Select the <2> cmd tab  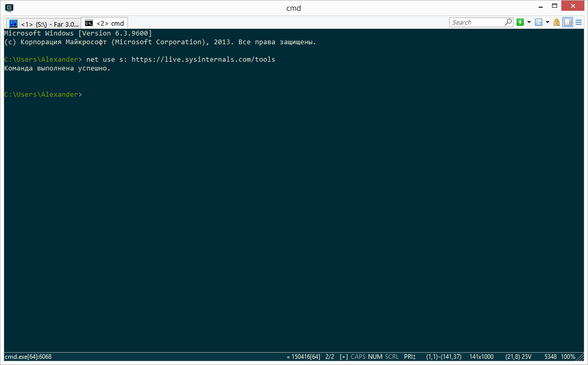105,23
